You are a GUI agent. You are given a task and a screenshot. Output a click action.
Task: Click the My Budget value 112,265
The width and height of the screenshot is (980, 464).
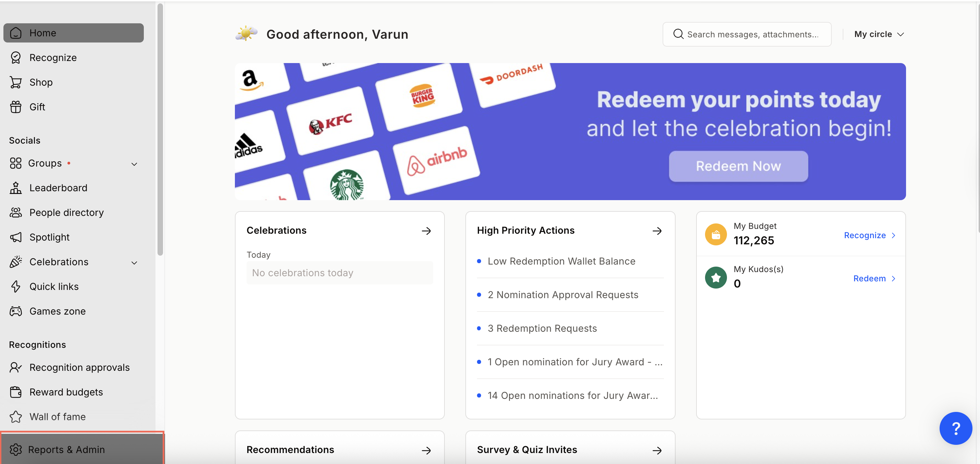[753, 241]
